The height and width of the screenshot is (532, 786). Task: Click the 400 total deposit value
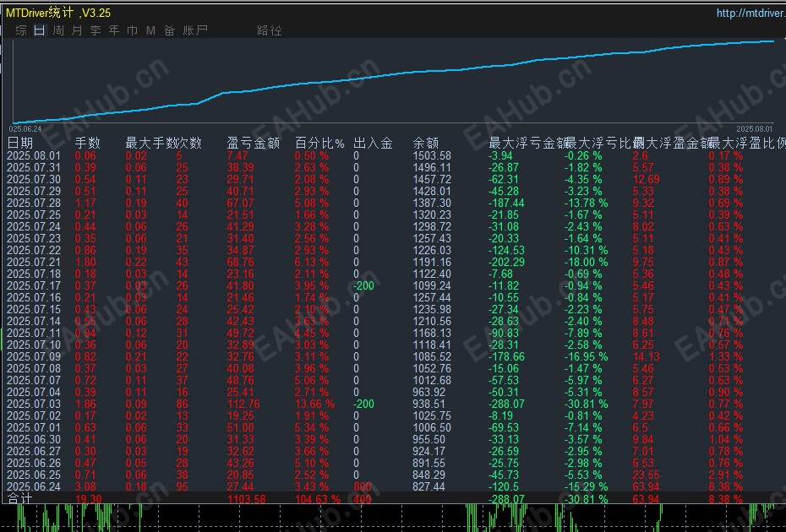pos(363,499)
